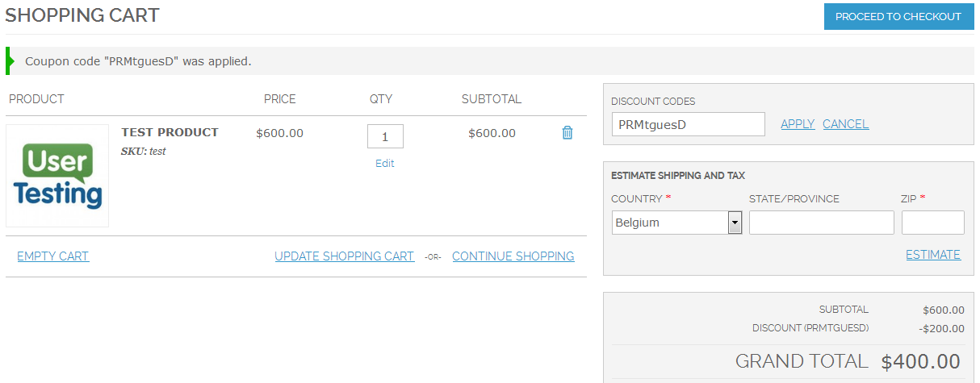The image size is (980, 383).
Task: Cancel the applied coupon code
Action: pyautogui.click(x=845, y=124)
